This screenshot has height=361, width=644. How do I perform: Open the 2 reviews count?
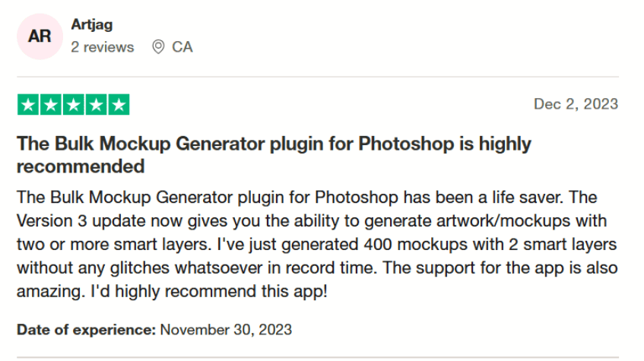(x=103, y=47)
